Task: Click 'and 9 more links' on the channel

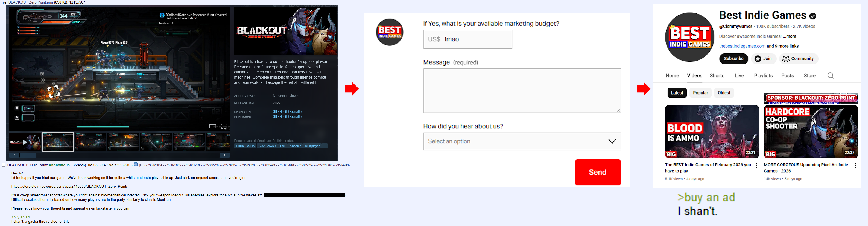Action: click(782, 46)
